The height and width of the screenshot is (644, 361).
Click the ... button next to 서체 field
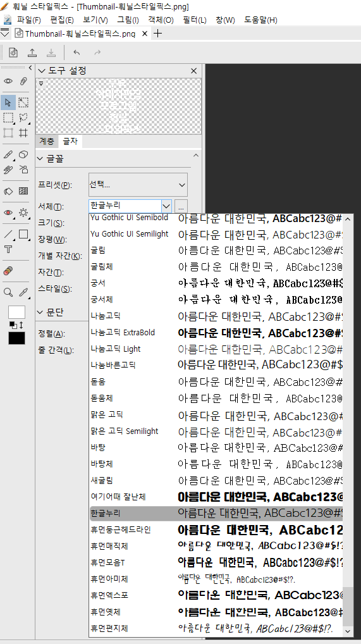point(181,206)
